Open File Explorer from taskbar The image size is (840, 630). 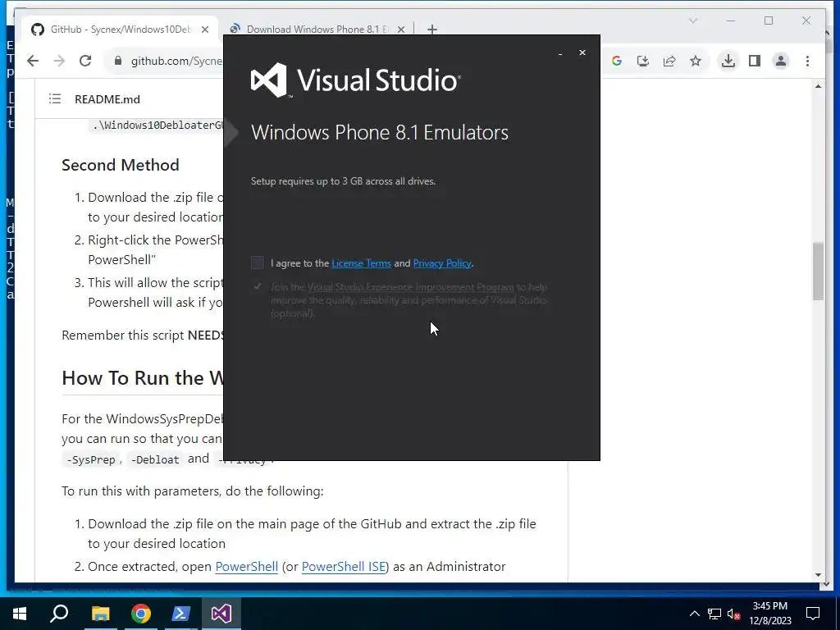(100, 614)
